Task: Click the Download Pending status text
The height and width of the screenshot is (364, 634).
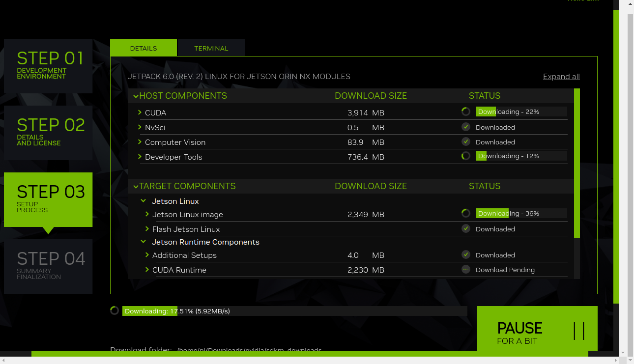Action: tap(505, 270)
